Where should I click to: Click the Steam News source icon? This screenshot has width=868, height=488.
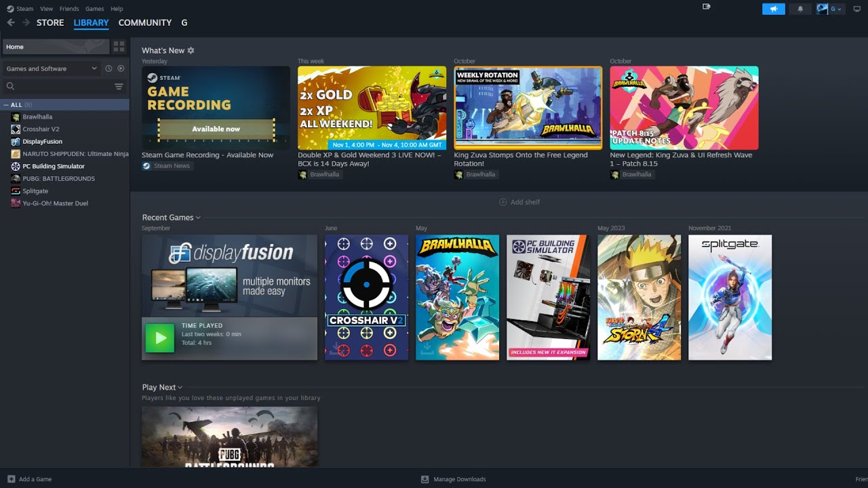pos(146,165)
